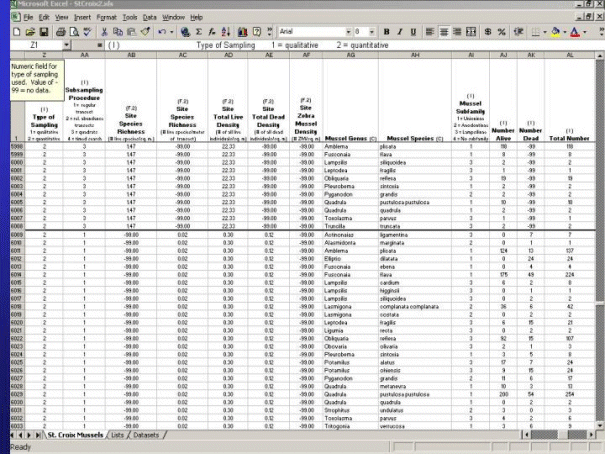Expand the Font Color dropdown arrow
Screen dimensions: 605x454
click(585, 32)
